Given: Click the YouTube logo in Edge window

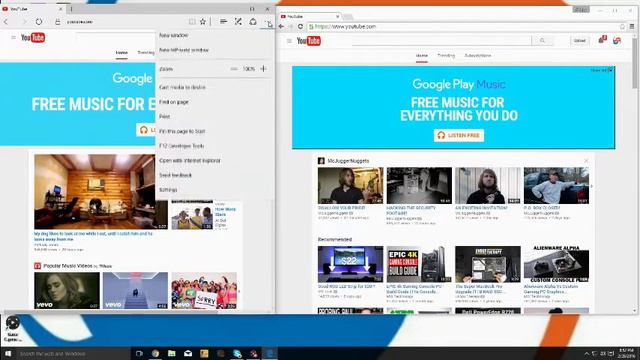Looking at the screenshot, I should 33,38.
